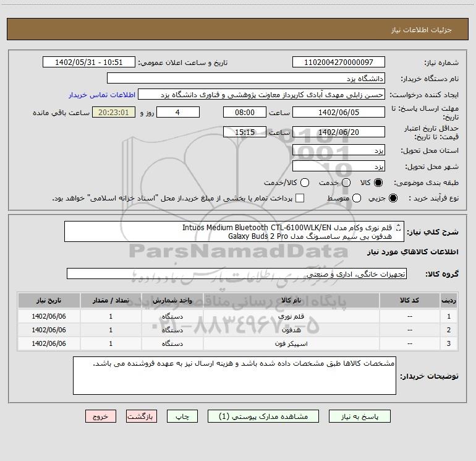Select هدفون item name cell

tap(291, 330)
